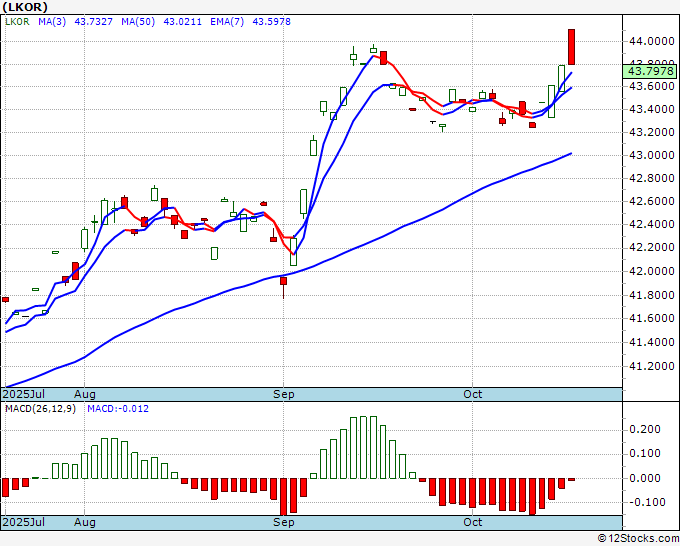This screenshot has width=680, height=546.
Task: Click the 2025Jul marker on MACD timeline
Action: [x=24, y=522]
